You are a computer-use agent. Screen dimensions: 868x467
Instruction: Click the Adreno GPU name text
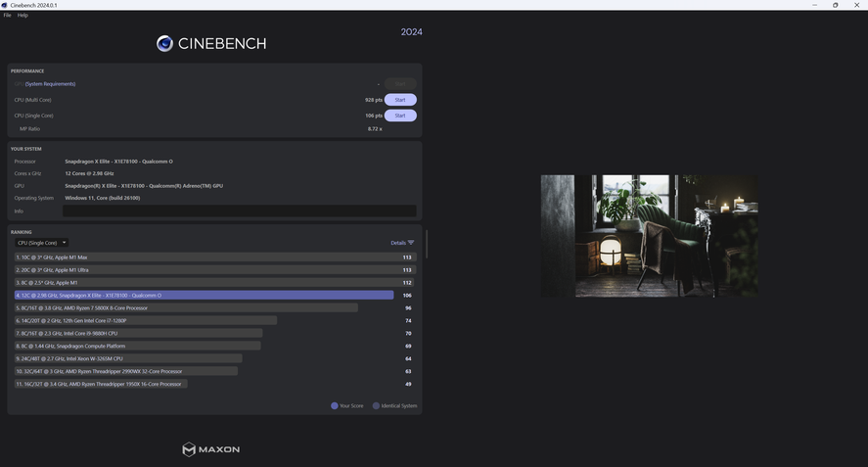144,186
